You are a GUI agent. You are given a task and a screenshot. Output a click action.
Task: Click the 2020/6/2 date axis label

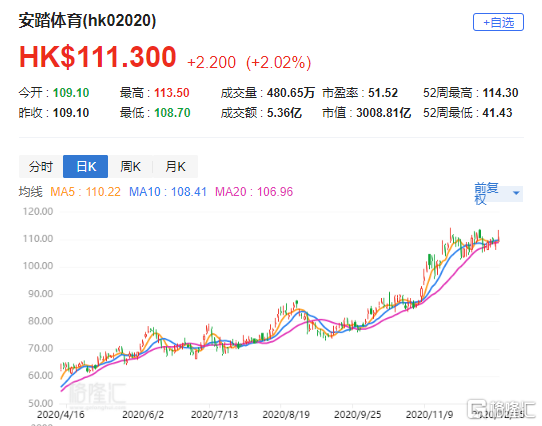click(x=143, y=414)
